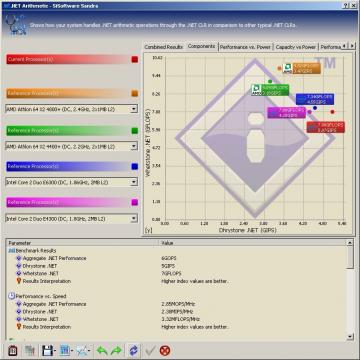Click the 6GOPS value cell
The image size is (360, 360).
pyautogui.click(x=168, y=258)
